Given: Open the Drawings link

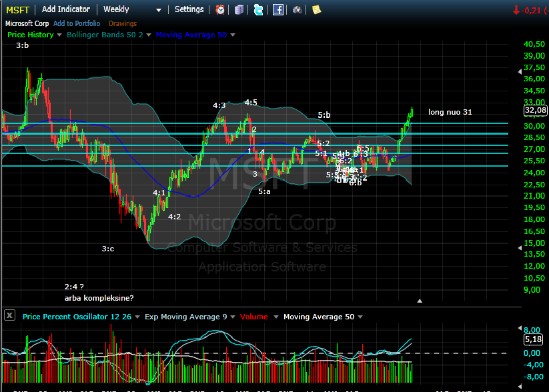Looking at the screenshot, I should (123, 23).
